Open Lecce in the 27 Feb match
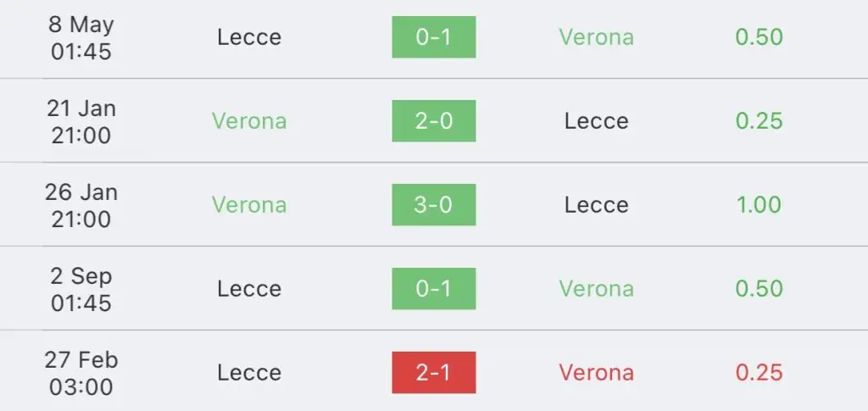Screen dimensions: 868x411 coord(249,372)
